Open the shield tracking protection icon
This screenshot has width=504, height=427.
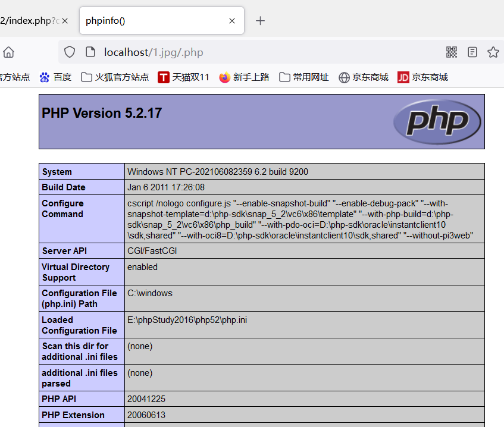tap(70, 52)
